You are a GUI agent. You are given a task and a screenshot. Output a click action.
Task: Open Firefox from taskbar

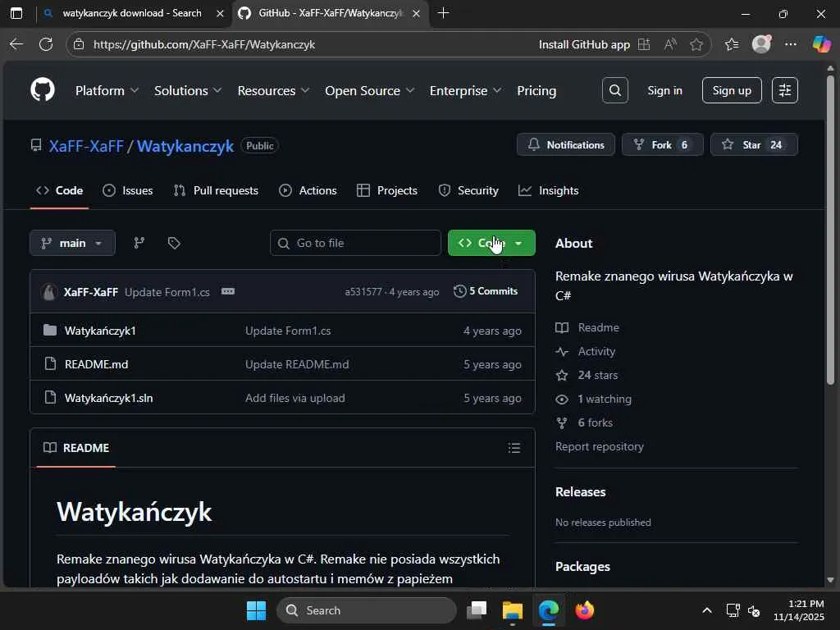584,610
